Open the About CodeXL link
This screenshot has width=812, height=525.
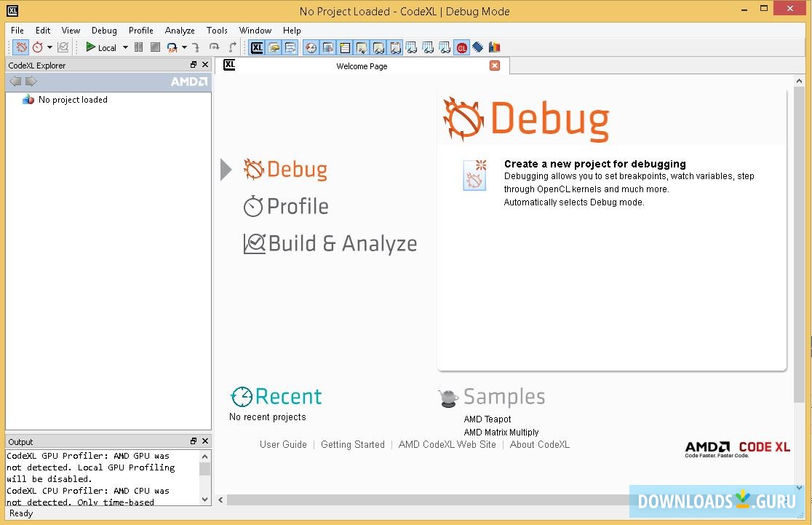pos(540,444)
